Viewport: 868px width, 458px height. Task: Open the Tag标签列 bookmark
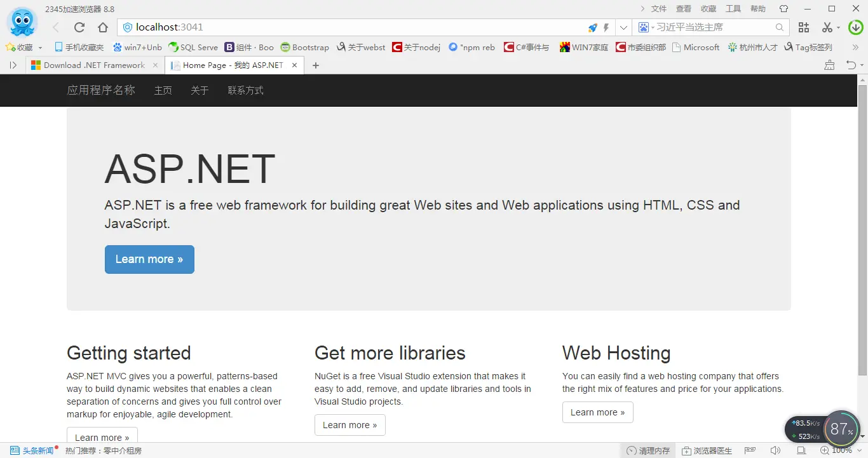808,47
